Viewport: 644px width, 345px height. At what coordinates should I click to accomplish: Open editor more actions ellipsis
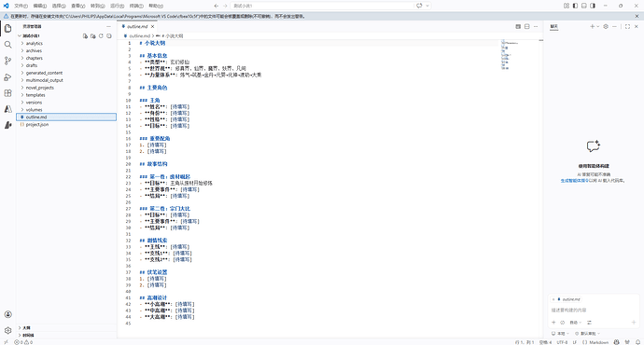[x=536, y=26]
